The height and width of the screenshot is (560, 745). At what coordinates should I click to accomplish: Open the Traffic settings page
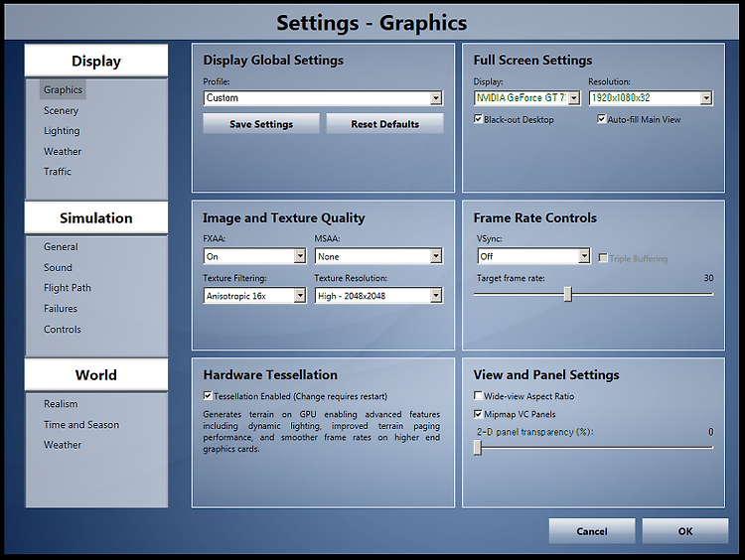tap(57, 172)
